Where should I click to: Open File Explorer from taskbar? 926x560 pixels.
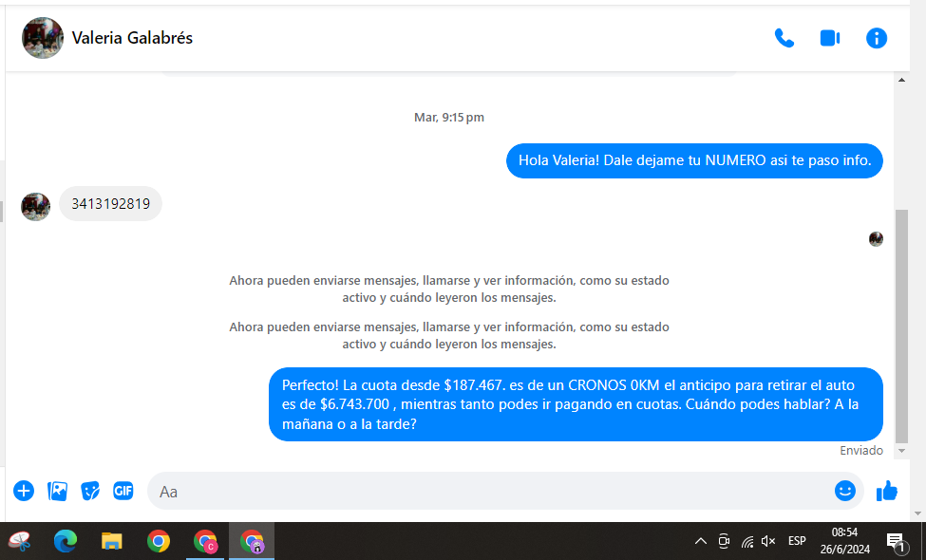point(112,541)
